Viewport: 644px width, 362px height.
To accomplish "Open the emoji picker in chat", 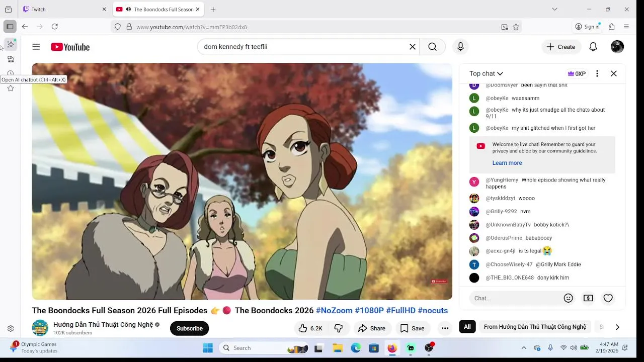I will [568, 298].
